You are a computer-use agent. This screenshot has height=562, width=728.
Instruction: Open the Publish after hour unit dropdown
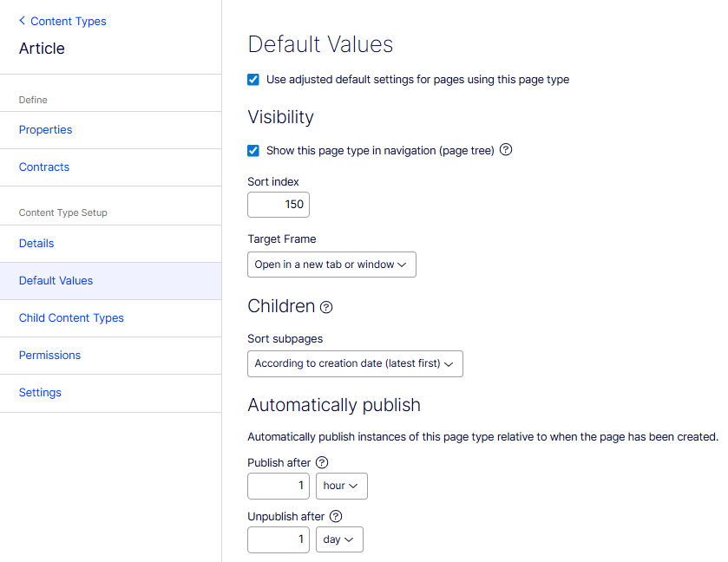[342, 486]
